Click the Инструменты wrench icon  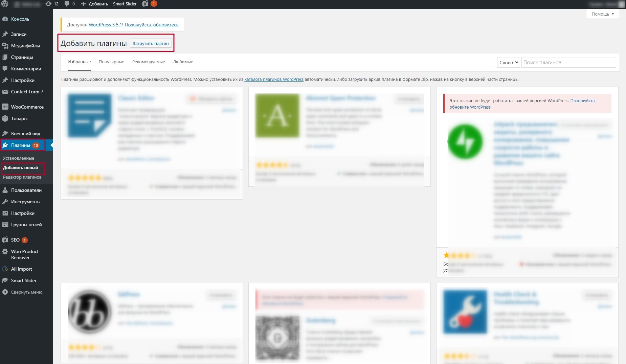(x=5, y=202)
